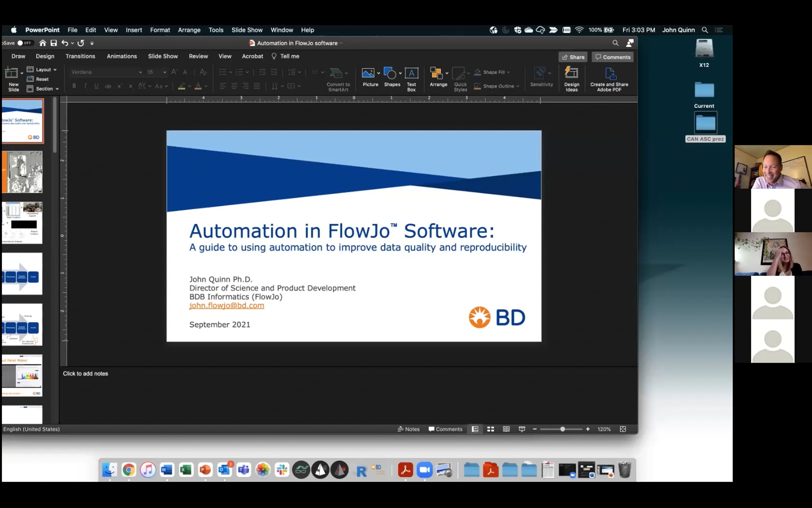The height and width of the screenshot is (508, 812).
Task: Click the Clear Formatting icon
Action: click(203, 72)
